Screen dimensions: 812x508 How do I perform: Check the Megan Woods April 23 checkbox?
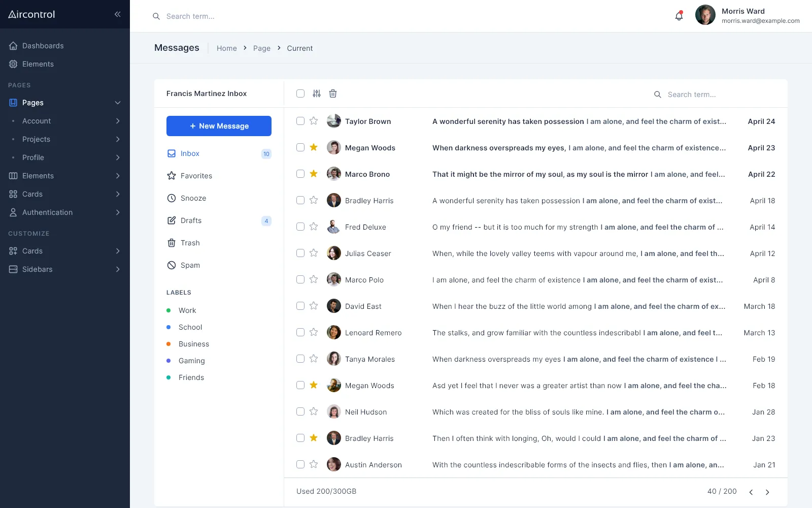click(x=300, y=147)
